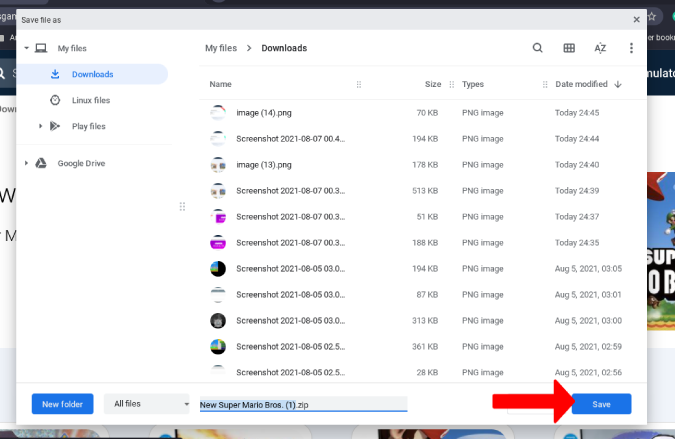Select the Downloads folder in sidebar
This screenshot has height=439, width=675.
click(92, 74)
